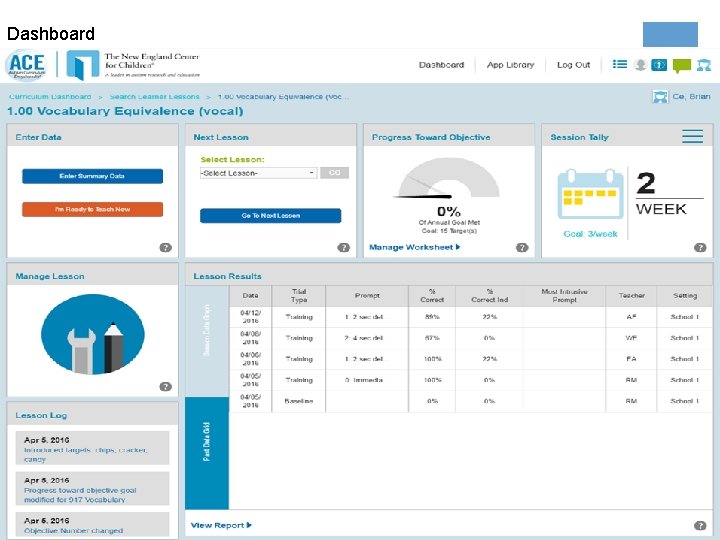720x540 pixels.
Task: Open the Apr 5, 2016 introduced targets log entry
Action: 92,448
